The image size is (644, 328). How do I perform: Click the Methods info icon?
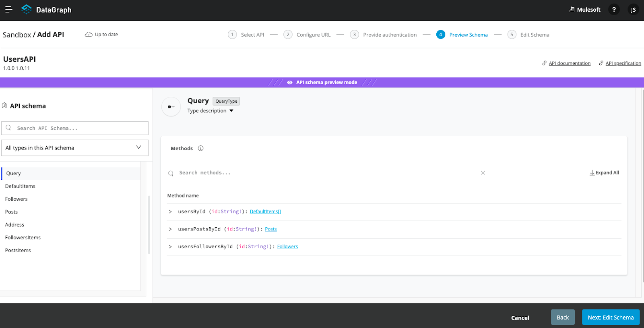pos(200,148)
